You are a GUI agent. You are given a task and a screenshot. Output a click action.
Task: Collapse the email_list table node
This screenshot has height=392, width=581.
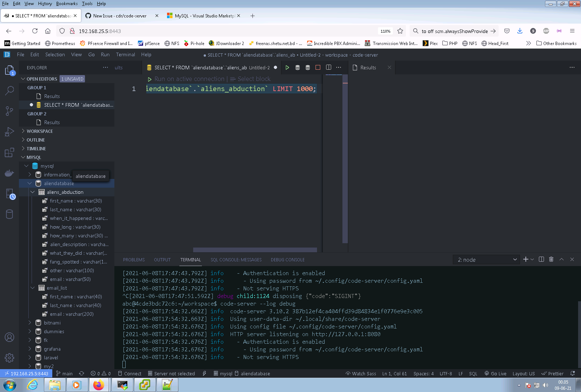(33, 288)
